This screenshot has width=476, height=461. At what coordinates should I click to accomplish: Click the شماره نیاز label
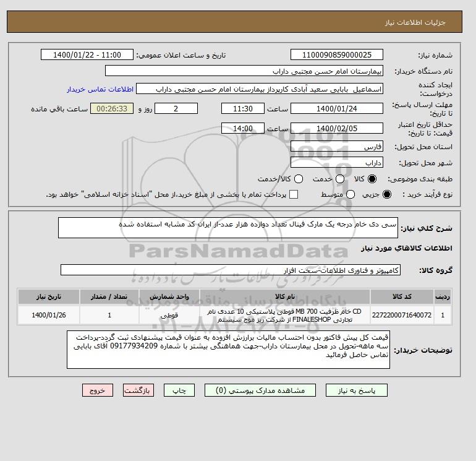pyautogui.click(x=435, y=55)
